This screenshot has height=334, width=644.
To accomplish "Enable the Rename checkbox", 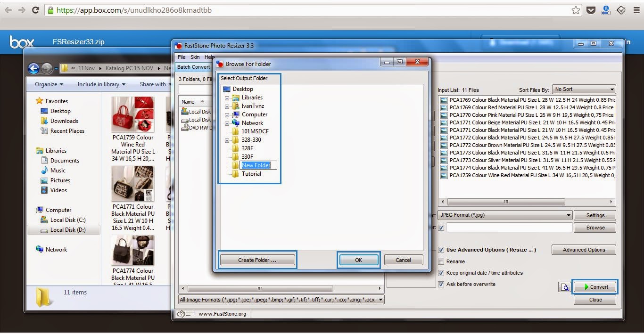I will (x=441, y=261).
